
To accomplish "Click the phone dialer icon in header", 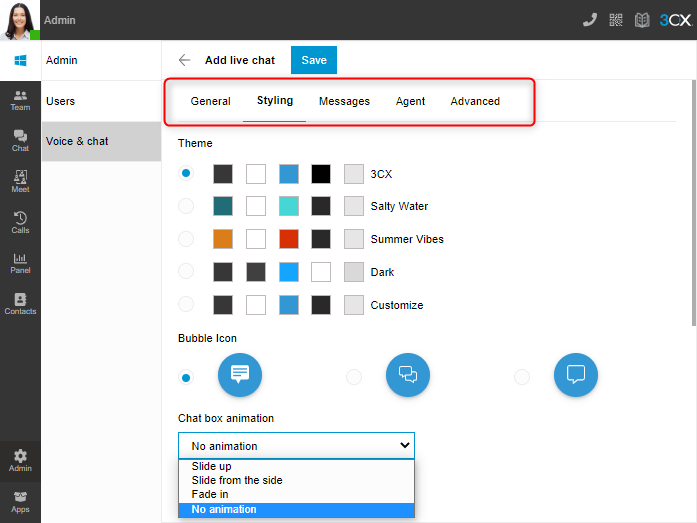I will [590, 20].
